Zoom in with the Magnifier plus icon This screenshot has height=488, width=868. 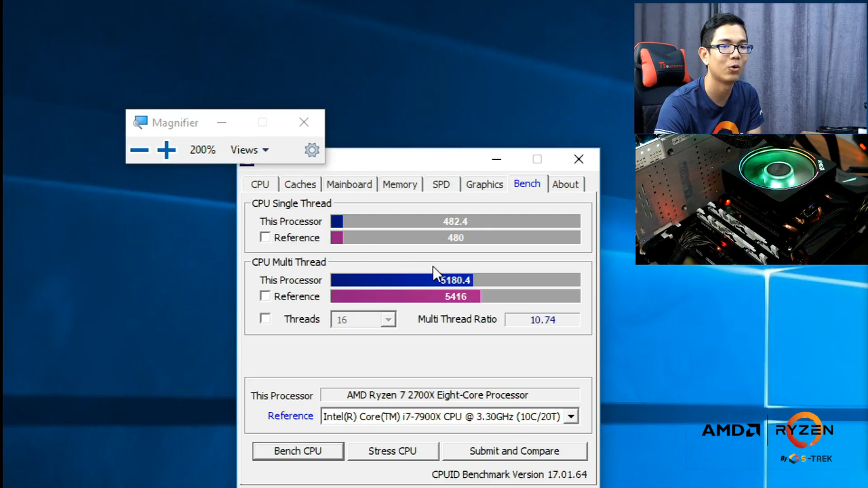(166, 150)
